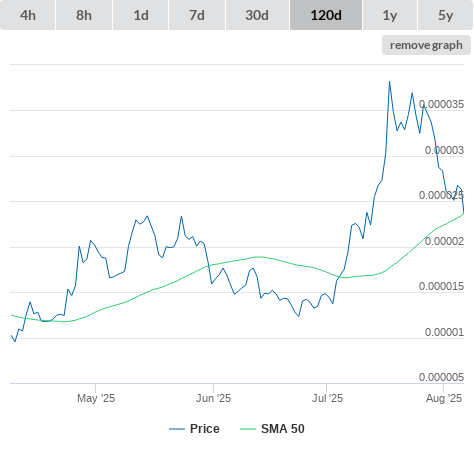Click the blue Price legend line marker
Image resolution: width=474 pixels, height=455 pixels.
tap(177, 429)
